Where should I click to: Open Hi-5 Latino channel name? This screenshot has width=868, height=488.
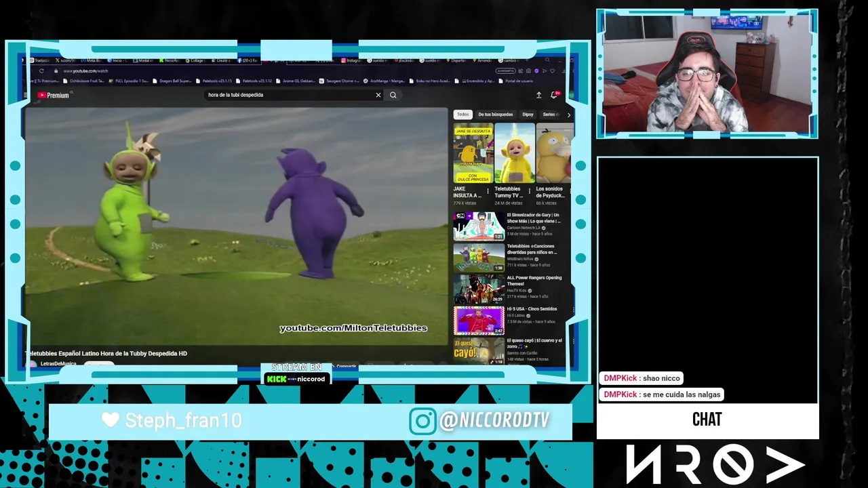coord(517,315)
